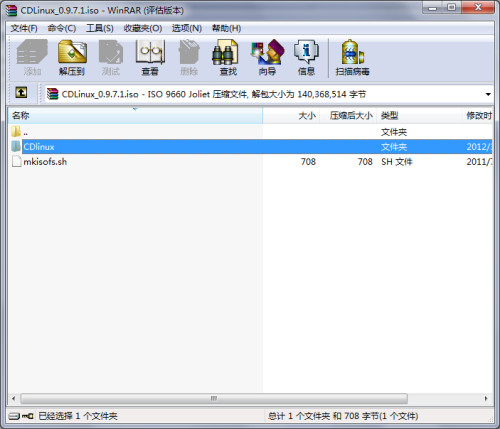Click the WinRAR title bar app icon
Screen dimensions: 500x429
click(x=11, y=10)
